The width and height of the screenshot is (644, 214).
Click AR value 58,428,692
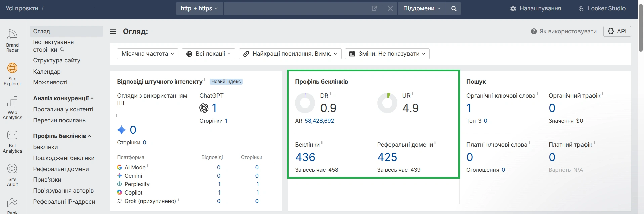click(319, 121)
